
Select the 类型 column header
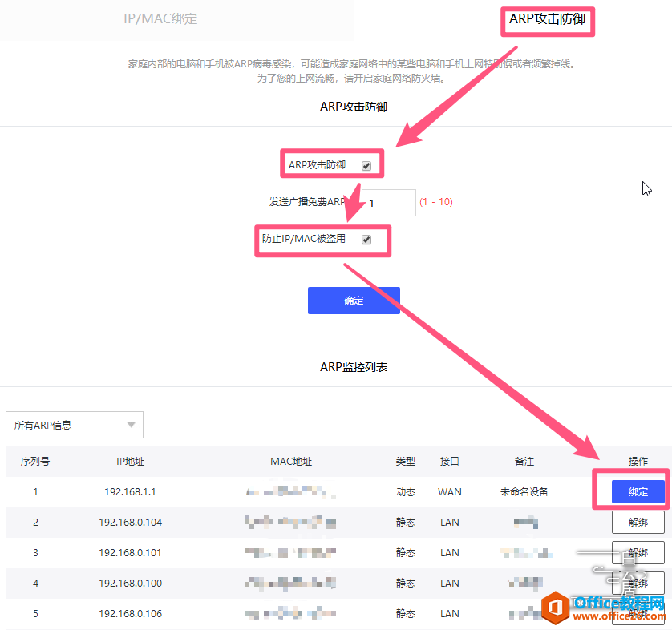point(406,462)
